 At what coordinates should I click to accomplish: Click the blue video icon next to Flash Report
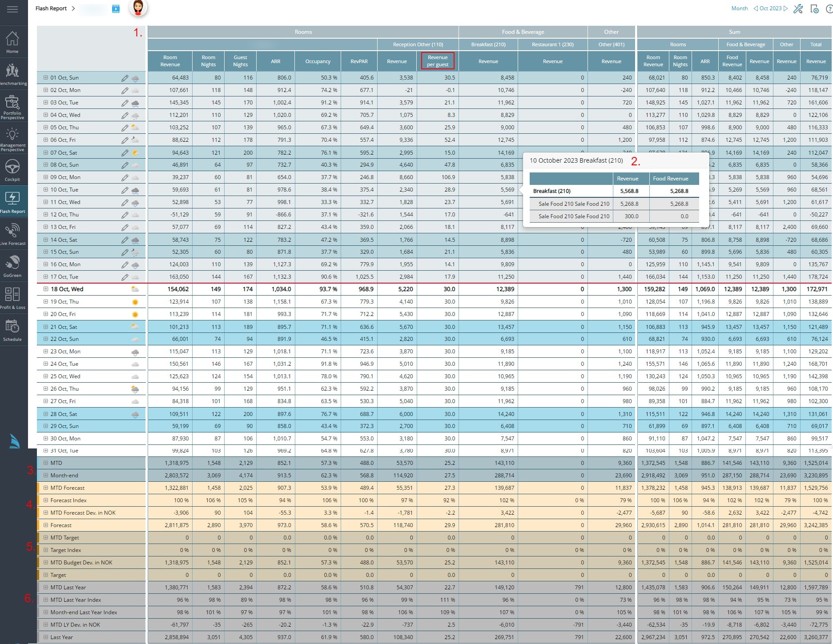[116, 8]
